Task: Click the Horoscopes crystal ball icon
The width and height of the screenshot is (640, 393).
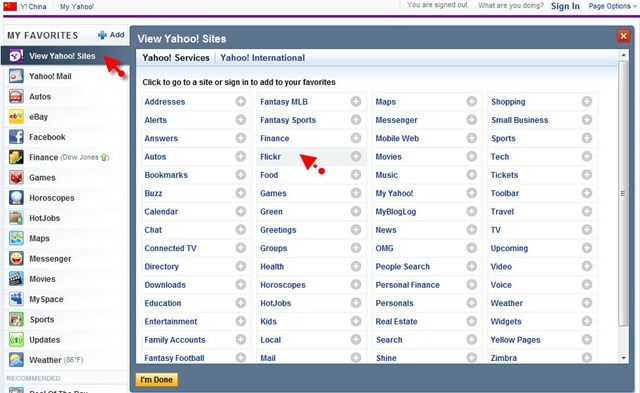Action: (x=16, y=198)
